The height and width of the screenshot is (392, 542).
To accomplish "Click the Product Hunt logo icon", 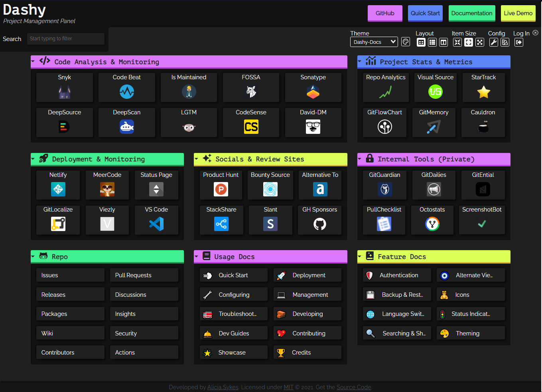I will 221,189.
